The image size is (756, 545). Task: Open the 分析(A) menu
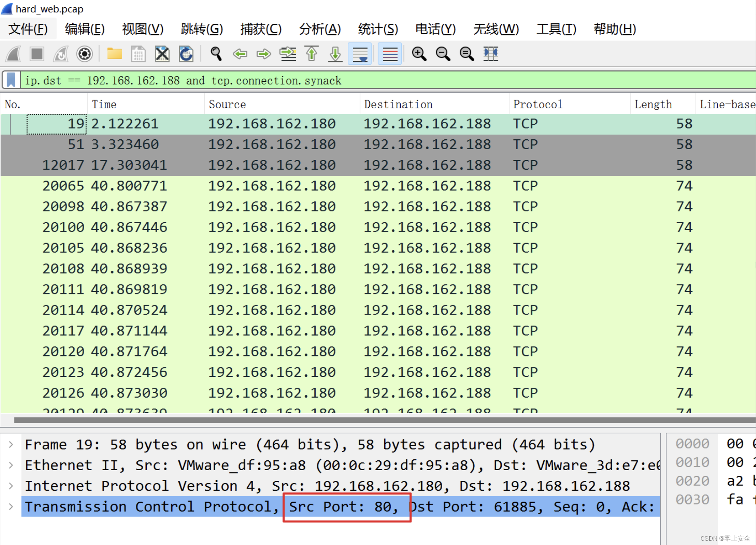click(x=320, y=29)
